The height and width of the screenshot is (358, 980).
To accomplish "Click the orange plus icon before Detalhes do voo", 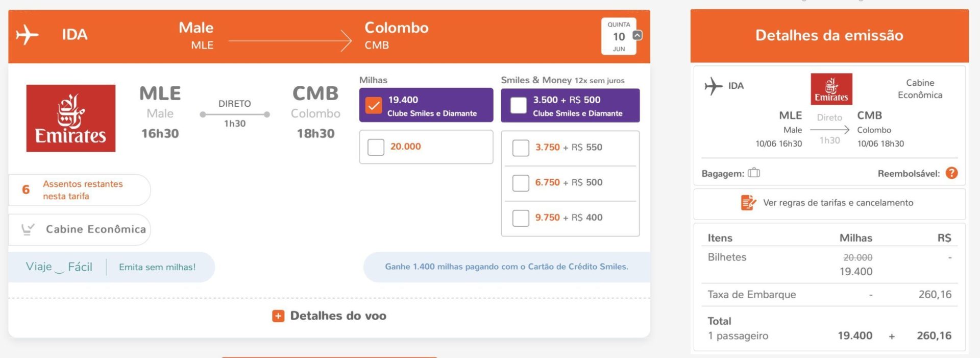I will (x=278, y=316).
